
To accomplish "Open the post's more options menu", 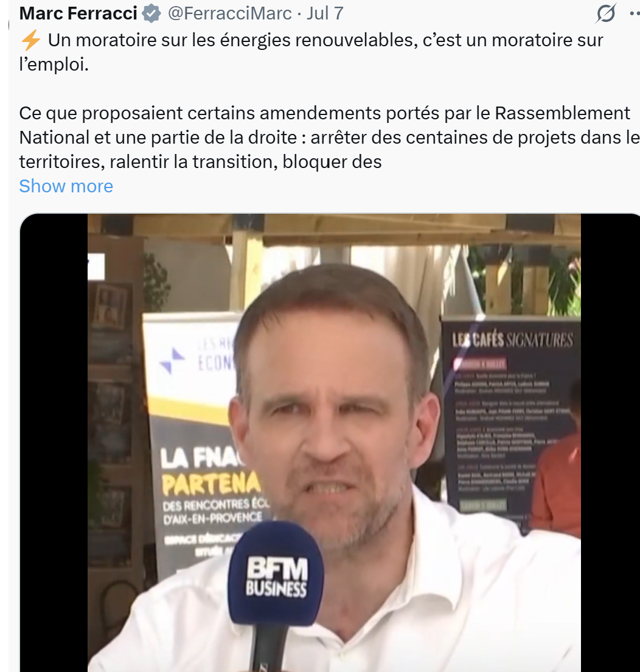I will click(635, 14).
